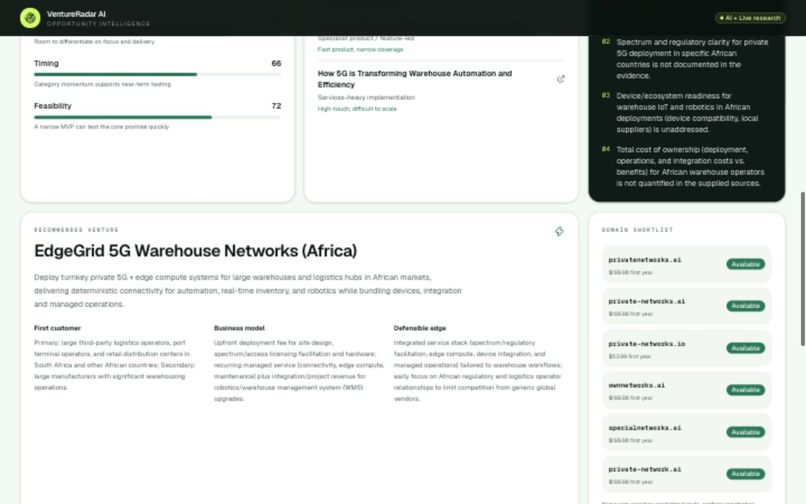Click the page vertical scrollbar
The height and width of the screenshot is (504, 806).
tap(802, 268)
